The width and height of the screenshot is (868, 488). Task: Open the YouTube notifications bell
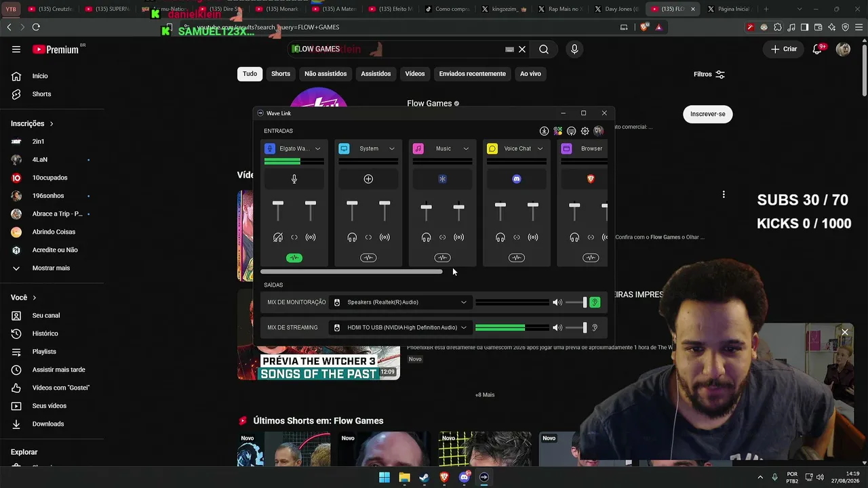point(817,49)
